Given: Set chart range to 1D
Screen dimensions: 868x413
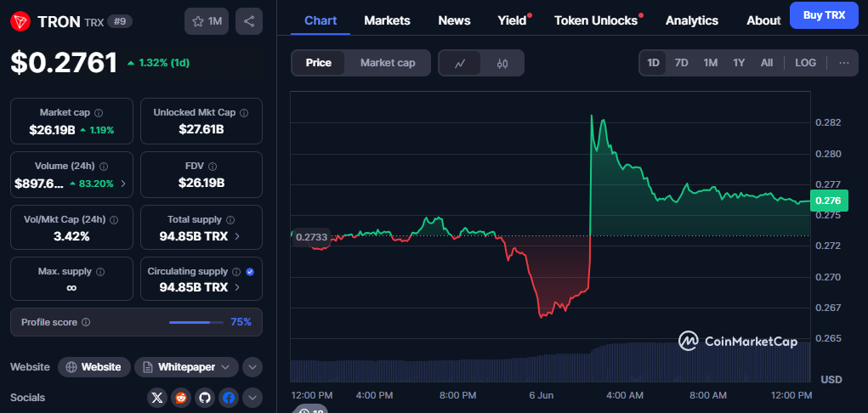Looking at the screenshot, I should click(x=653, y=63).
